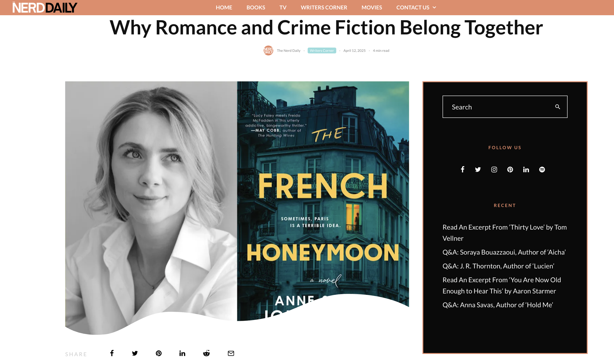Go to Writers Corner in navigation
Viewport: 614px width, 364px height.
click(324, 7)
